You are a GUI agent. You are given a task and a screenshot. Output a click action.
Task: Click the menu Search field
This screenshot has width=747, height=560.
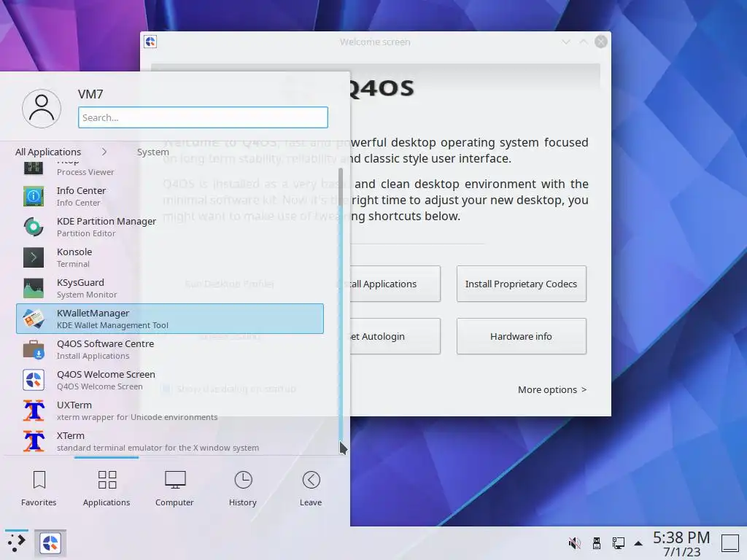pos(203,117)
